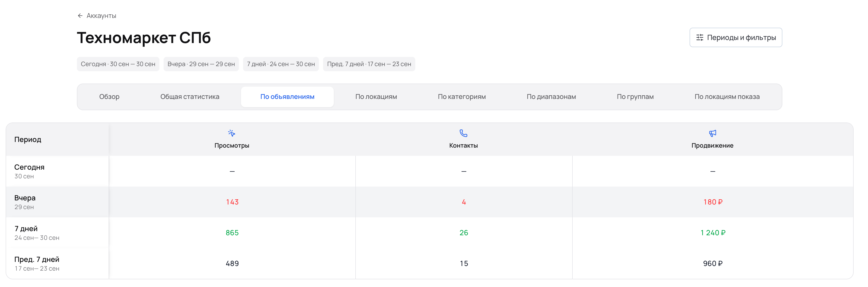
Task: Click the megaphone icon above Продвижение
Action: pyautogui.click(x=712, y=134)
